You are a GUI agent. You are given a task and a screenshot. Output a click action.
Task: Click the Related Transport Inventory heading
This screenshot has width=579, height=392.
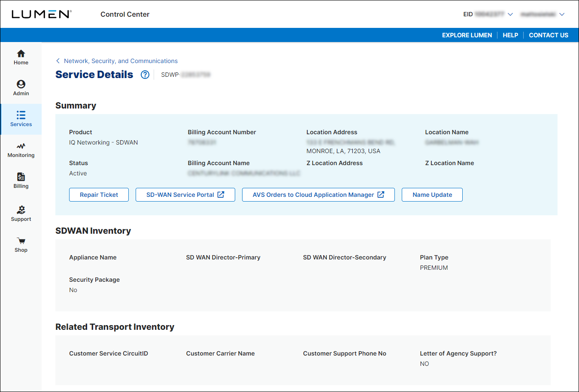pos(115,327)
